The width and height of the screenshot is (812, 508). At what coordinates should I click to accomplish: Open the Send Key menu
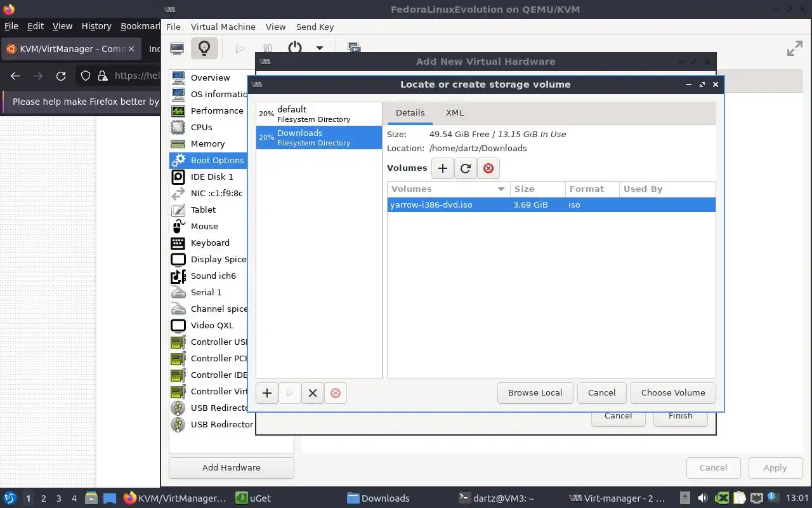click(315, 27)
